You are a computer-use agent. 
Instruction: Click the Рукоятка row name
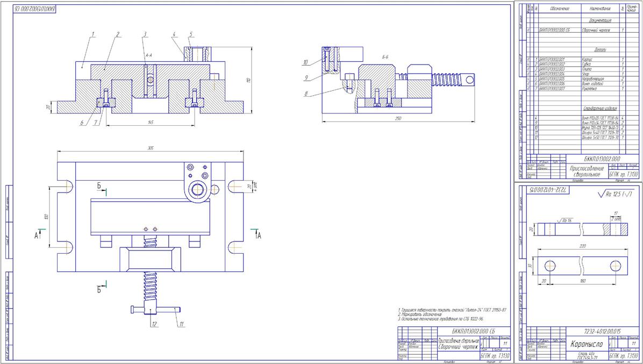point(590,89)
